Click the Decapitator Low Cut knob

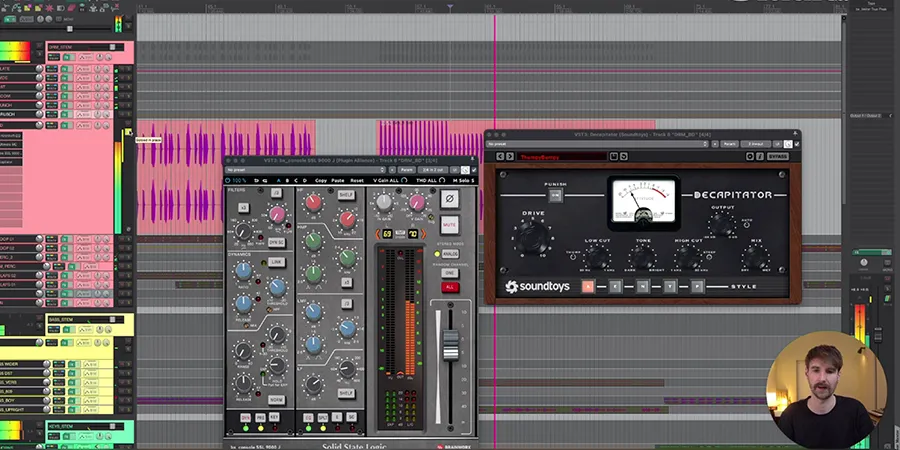pyautogui.click(x=597, y=258)
